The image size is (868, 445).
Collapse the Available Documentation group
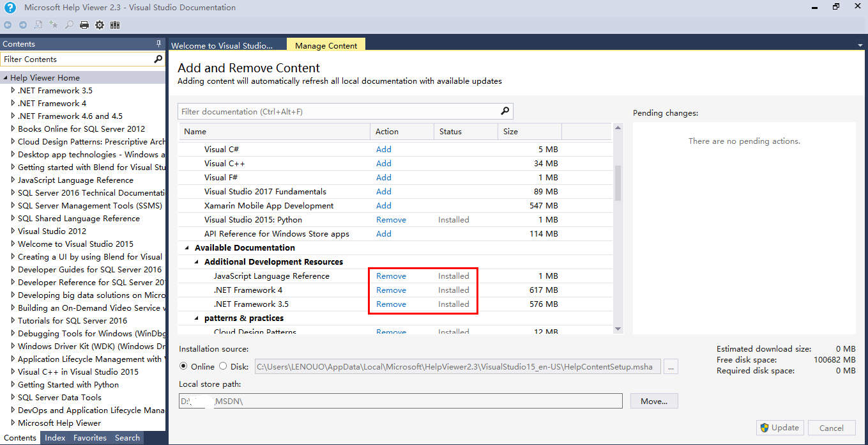coord(187,248)
